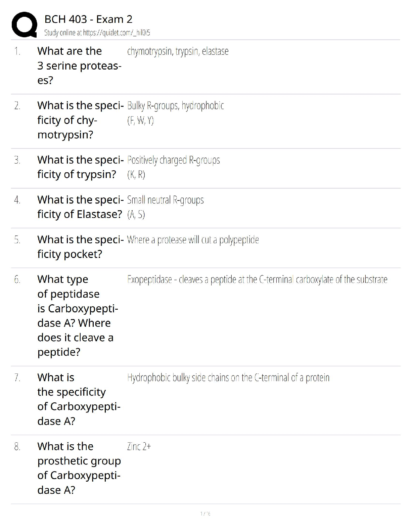
Task: Click answer about protease cutting polypeptide
Action: tap(193, 240)
